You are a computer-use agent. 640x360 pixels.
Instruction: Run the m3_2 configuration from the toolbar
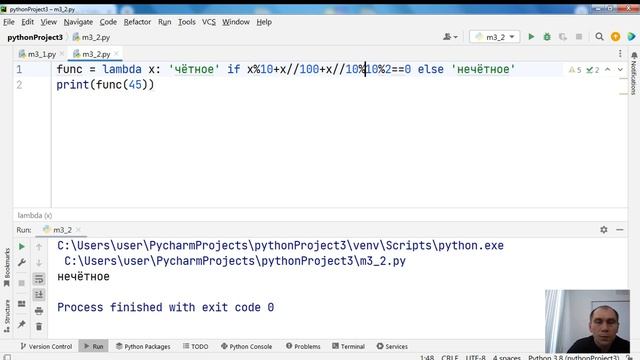(x=531, y=37)
